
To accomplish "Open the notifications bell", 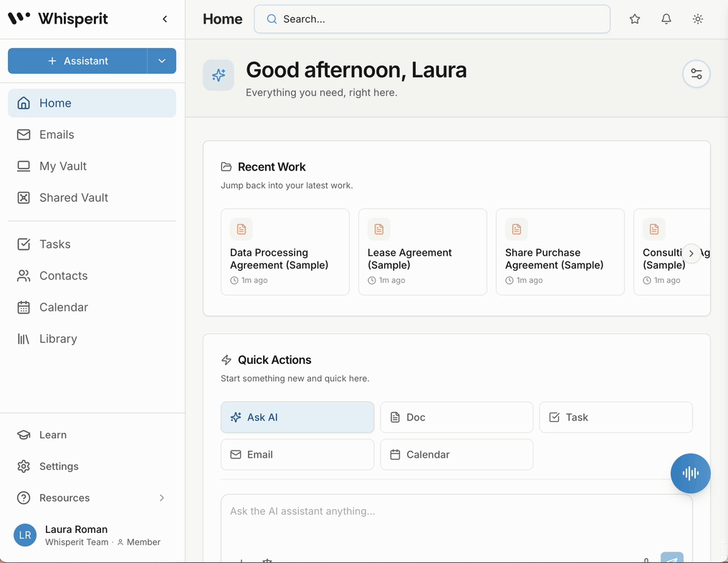I will (666, 19).
